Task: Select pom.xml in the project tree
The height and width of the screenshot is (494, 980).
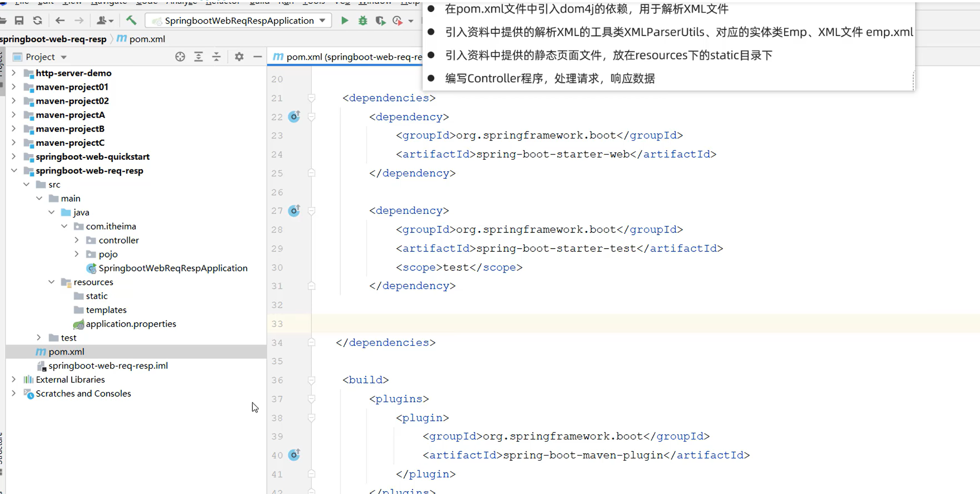Action: click(x=66, y=351)
